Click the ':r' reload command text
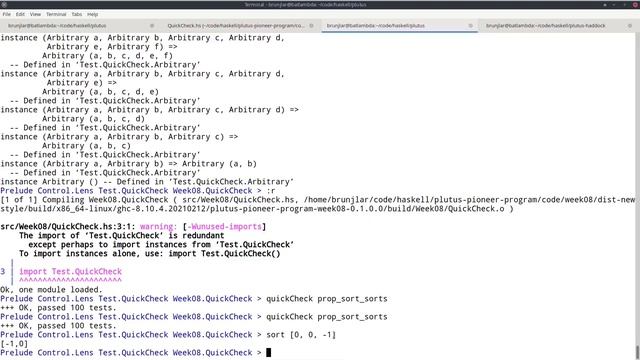 tap(271, 191)
